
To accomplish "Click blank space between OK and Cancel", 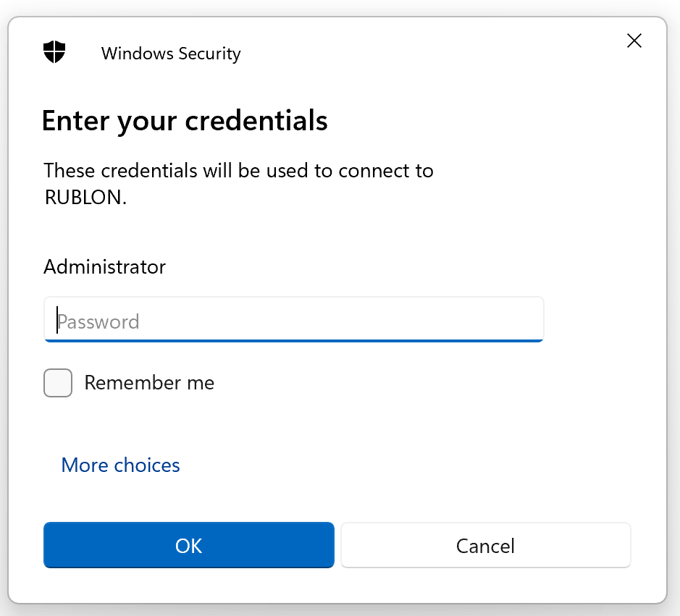I will [337, 545].
